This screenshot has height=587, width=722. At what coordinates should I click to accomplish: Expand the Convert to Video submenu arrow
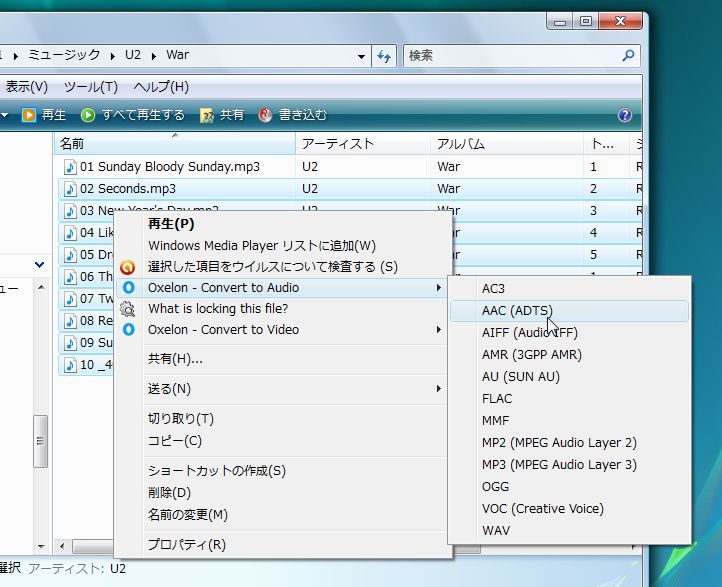(x=439, y=330)
